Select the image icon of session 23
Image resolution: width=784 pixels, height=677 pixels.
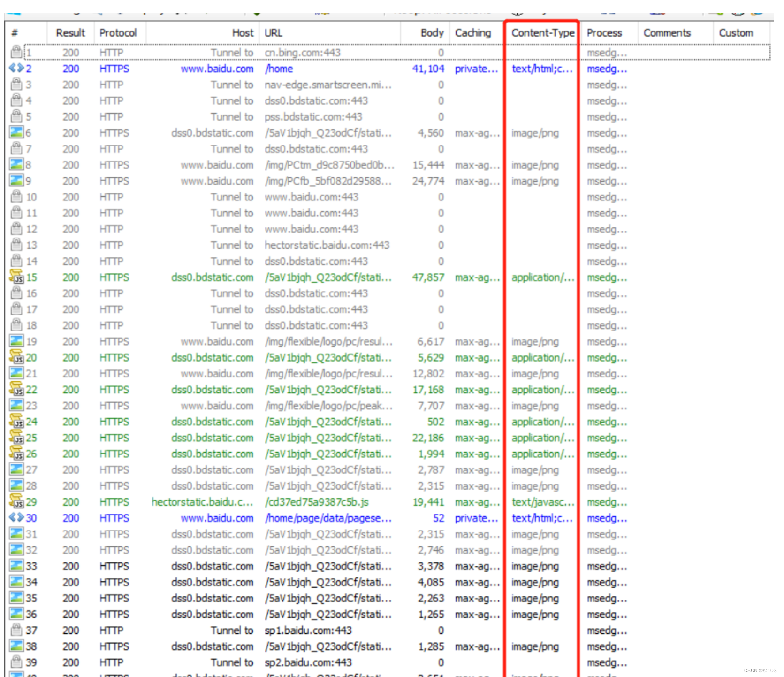pyautogui.click(x=16, y=405)
